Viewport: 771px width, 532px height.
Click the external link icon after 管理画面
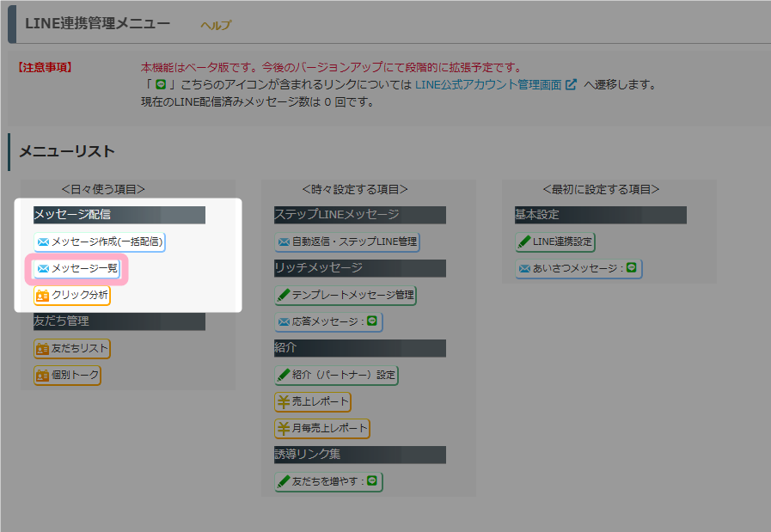(571, 84)
